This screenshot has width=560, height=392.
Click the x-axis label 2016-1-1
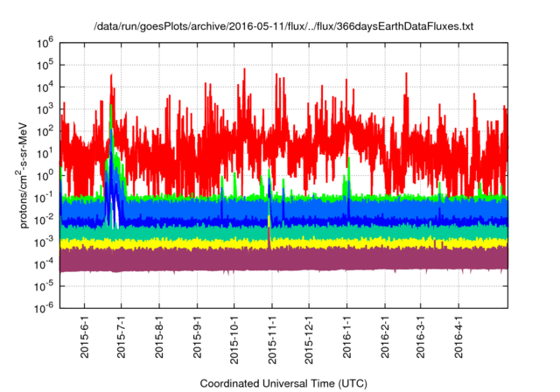coord(347,336)
